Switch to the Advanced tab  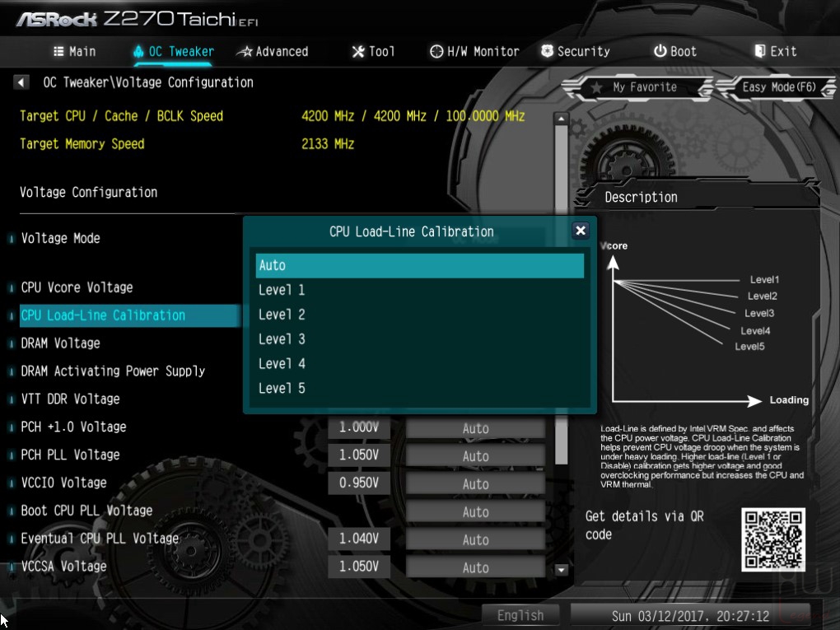click(273, 51)
